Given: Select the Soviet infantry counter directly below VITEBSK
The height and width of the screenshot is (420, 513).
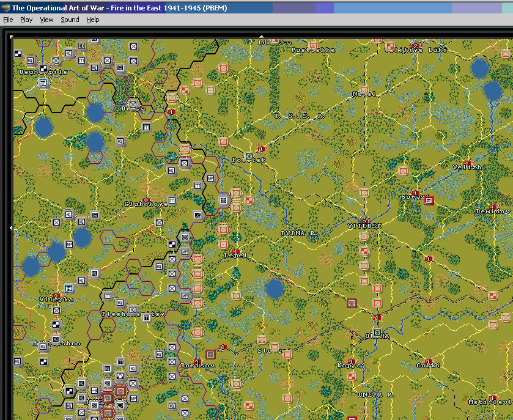Looking at the screenshot, I should [x=364, y=237].
